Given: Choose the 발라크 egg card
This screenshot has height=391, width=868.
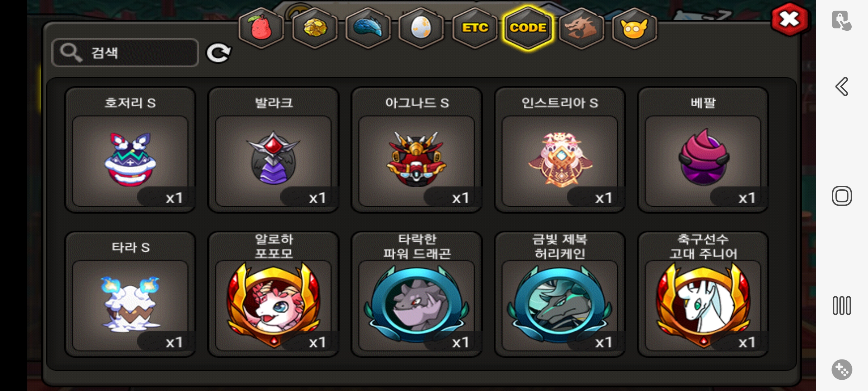Looking at the screenshot, I should click(x=273, y=150).
